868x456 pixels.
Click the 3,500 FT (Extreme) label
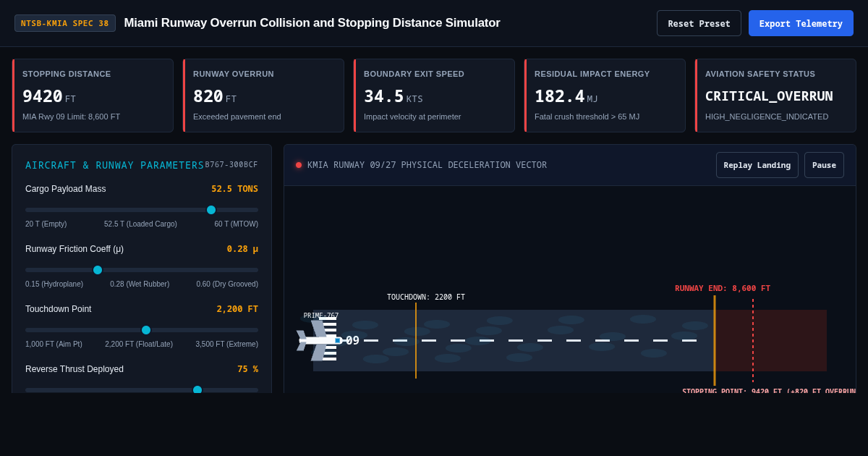pyautogui.click(x=226, y=345)
